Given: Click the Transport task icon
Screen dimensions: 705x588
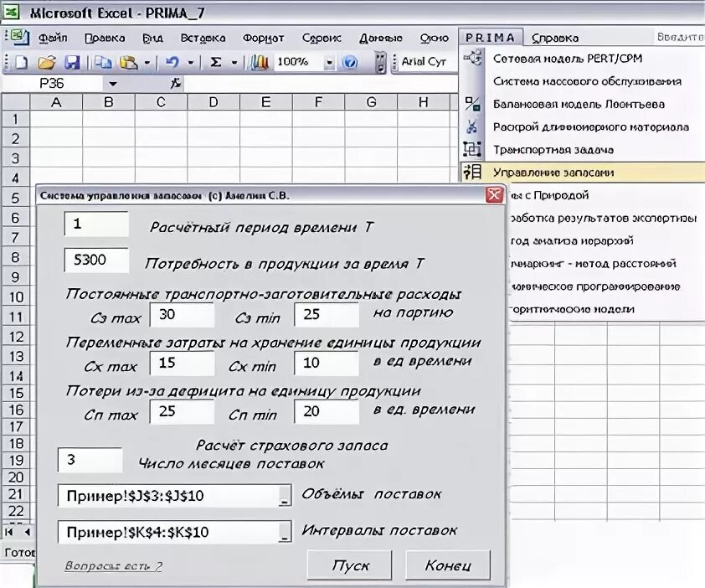Looking at the screenshot, I should tap(472, 149).
